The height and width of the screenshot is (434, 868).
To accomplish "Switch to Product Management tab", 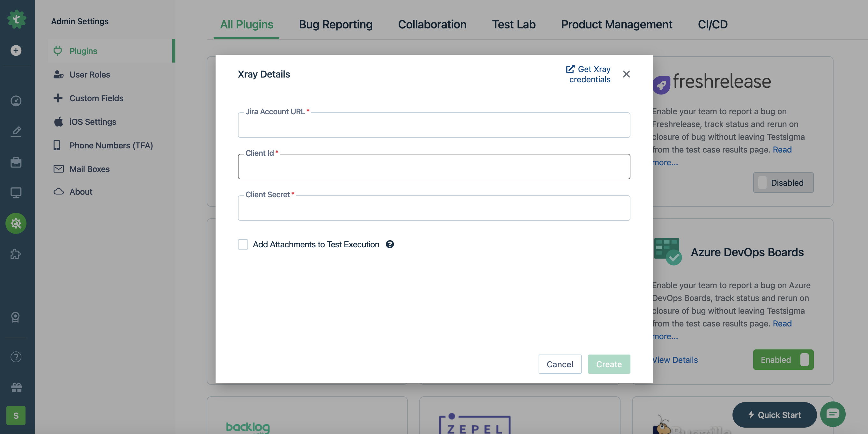I will point(616,24).
